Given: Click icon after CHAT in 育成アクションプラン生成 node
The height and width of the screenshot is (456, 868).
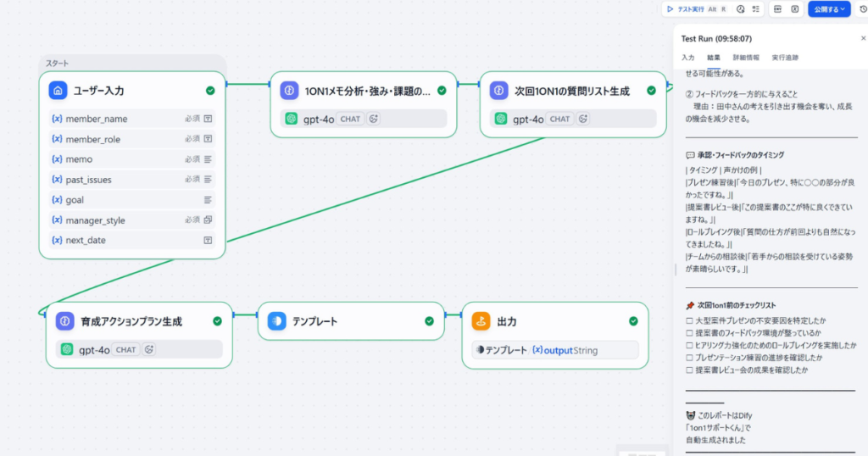Looking at the screenshot, I should (x=149, y=349).
